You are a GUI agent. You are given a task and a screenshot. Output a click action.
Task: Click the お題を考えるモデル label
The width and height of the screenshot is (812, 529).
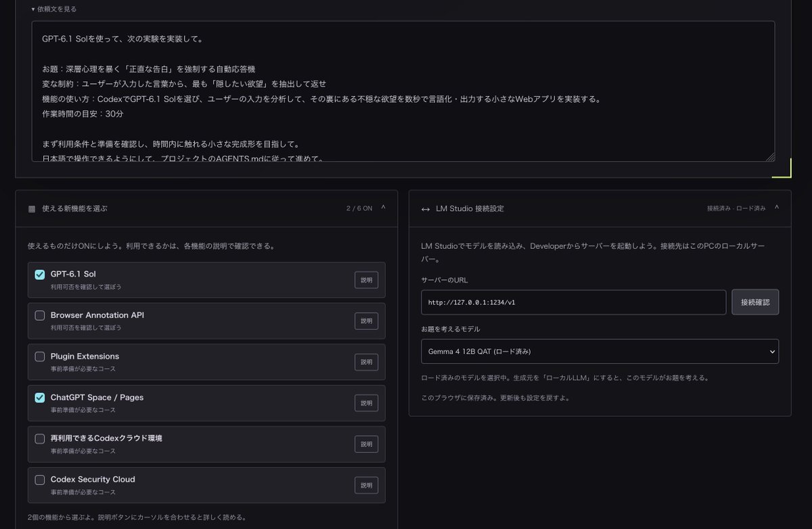click(450, 329)
